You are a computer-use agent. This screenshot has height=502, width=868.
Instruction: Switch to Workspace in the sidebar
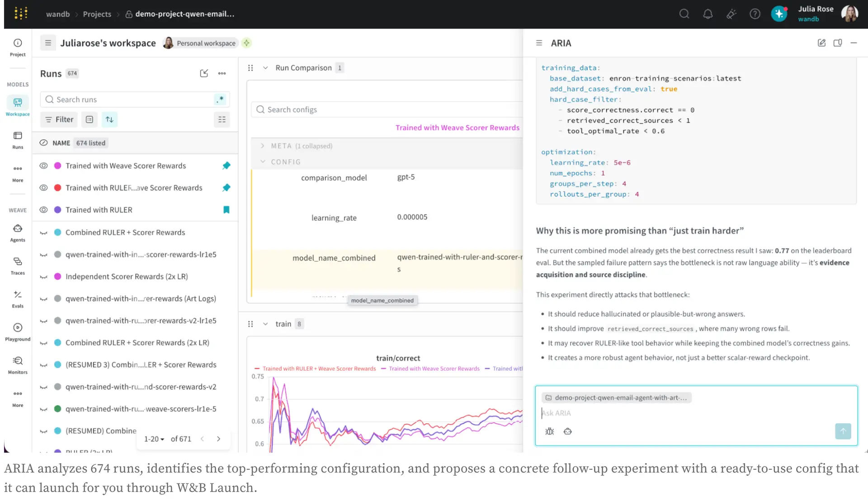18,106
